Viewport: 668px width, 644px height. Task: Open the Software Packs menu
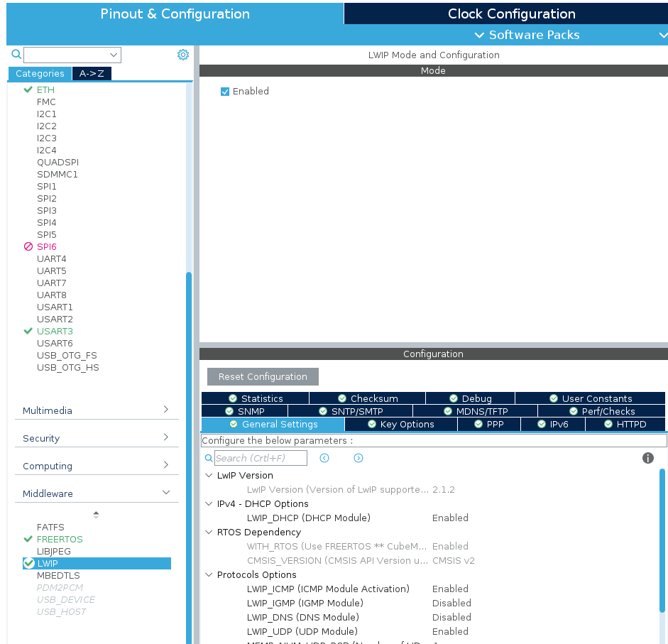[527, 35]
